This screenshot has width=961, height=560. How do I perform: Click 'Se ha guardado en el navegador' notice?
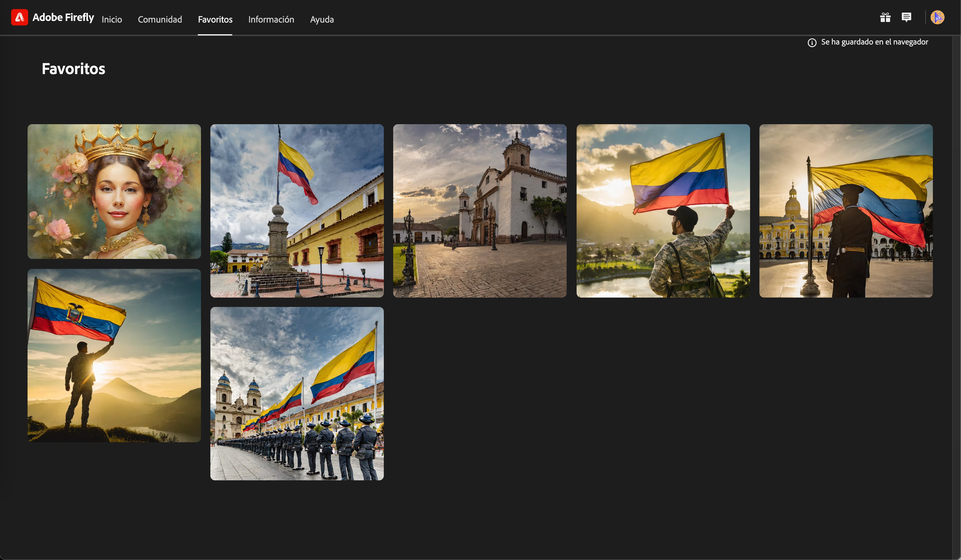(x=875, y=42)
